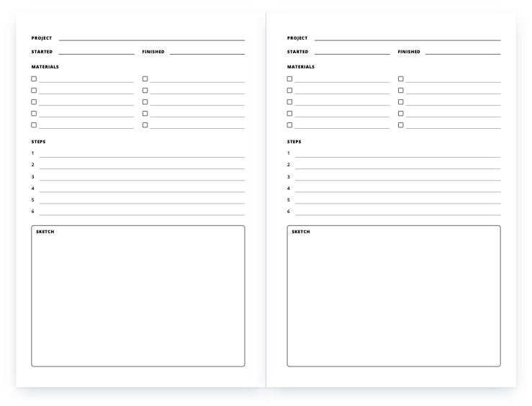Click inside the Sketch box on left page

pos(138,296)
